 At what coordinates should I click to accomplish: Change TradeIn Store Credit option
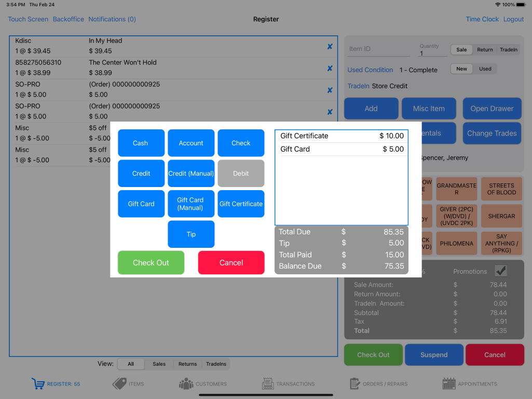pos(358,86)
